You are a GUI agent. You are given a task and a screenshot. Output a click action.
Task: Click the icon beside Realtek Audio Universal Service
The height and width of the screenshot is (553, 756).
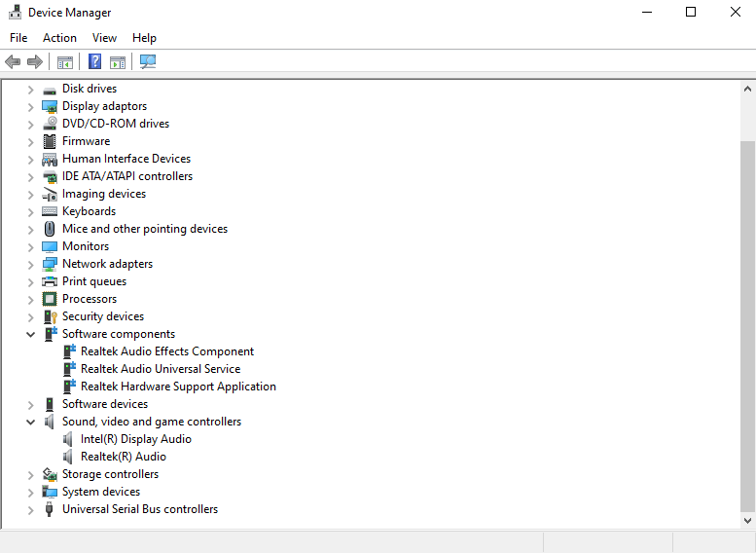click(69, 369)
